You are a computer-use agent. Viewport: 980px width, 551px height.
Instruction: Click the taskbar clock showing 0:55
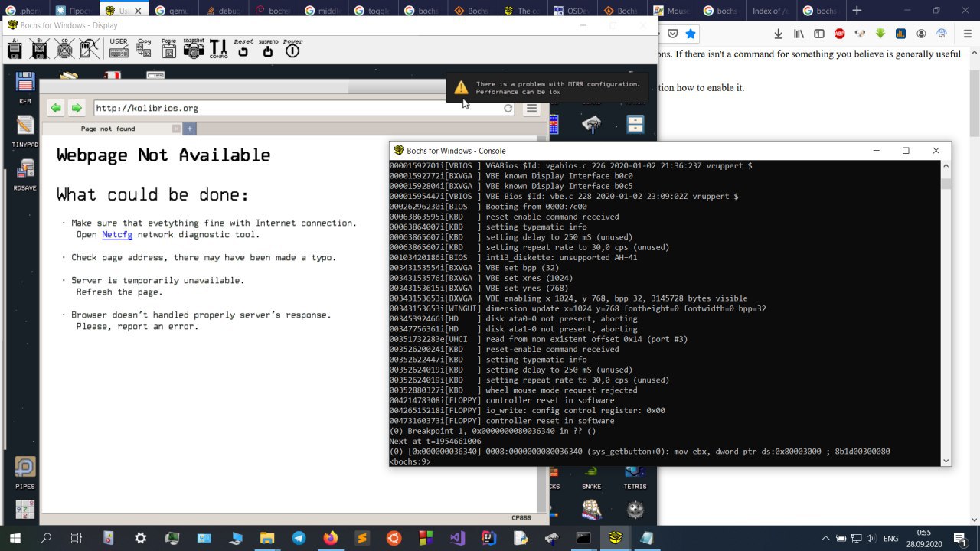(x=924, y=538)
